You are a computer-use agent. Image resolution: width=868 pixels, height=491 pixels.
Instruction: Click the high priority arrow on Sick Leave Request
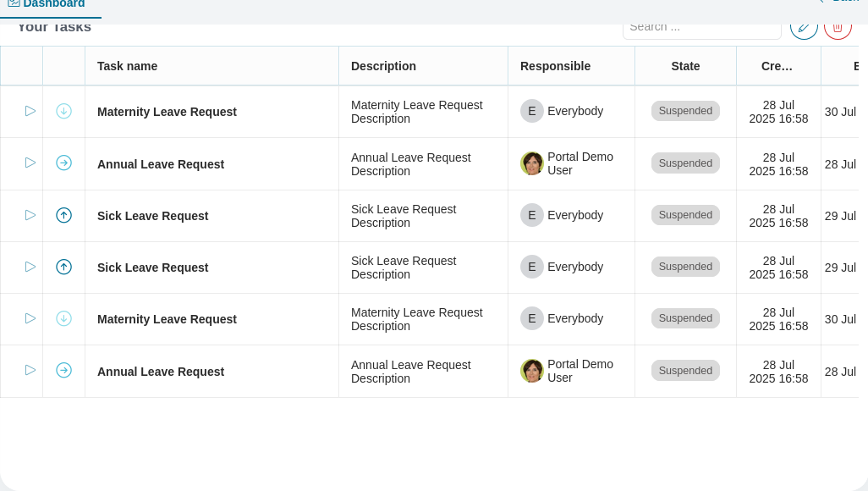[63, 215]
